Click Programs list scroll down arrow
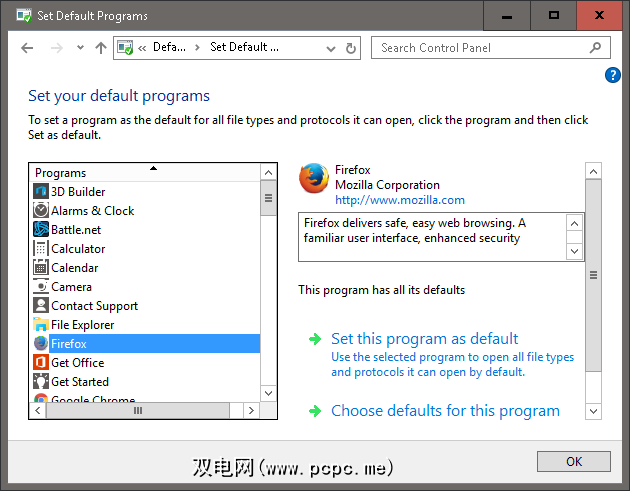 268,393
